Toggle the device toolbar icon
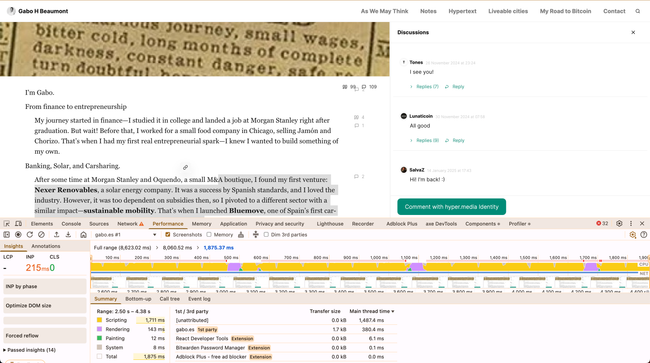 [x=19, y=224]
